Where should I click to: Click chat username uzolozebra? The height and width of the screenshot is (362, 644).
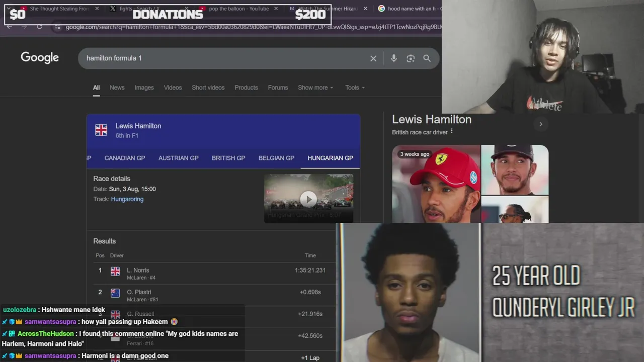coord(19,310)
